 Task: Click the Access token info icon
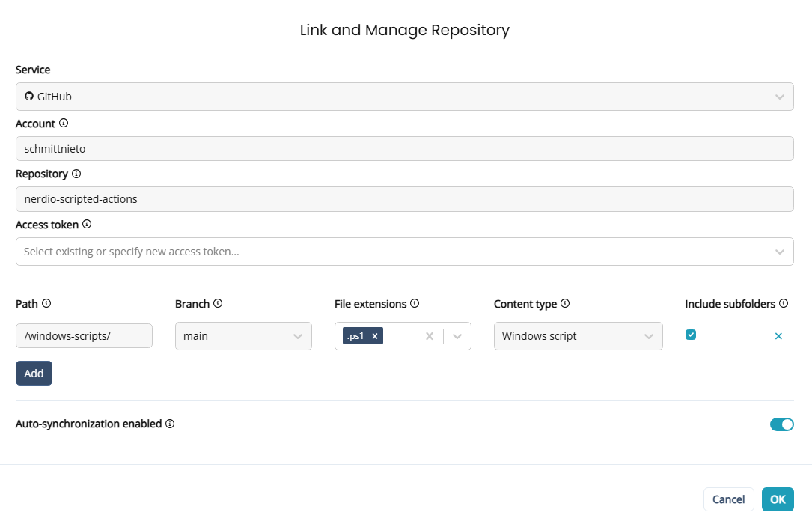point(87,224)
